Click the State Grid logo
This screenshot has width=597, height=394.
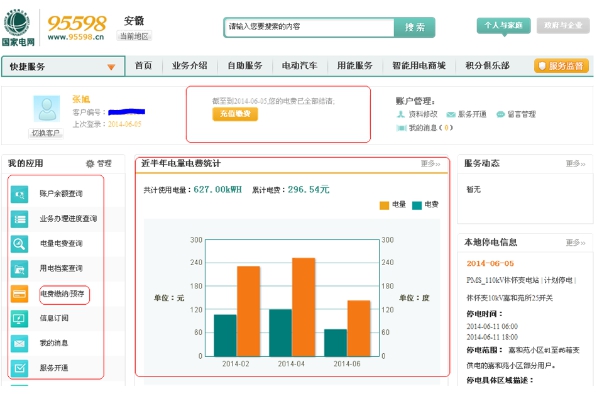[x=18, y=27]
